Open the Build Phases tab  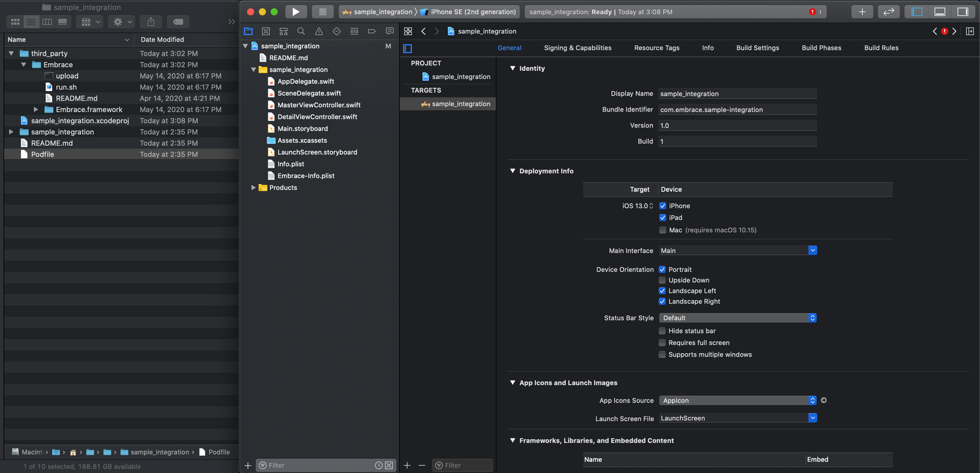821,48
